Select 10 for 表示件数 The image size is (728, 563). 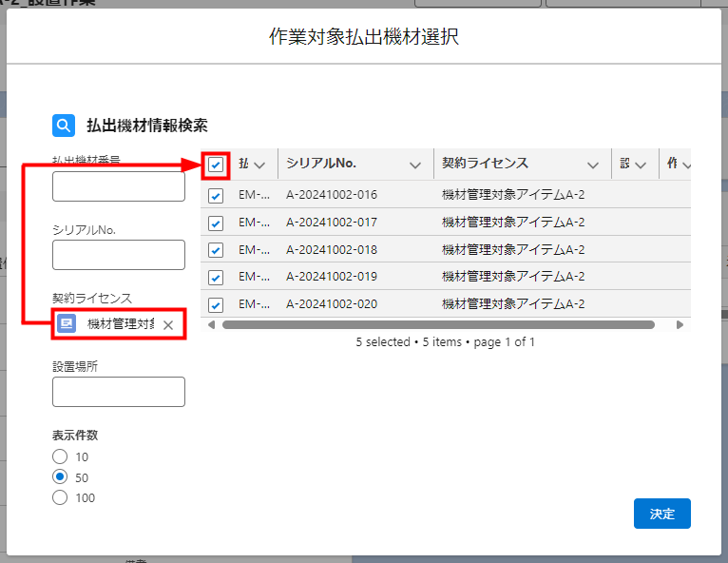(61, 456)
